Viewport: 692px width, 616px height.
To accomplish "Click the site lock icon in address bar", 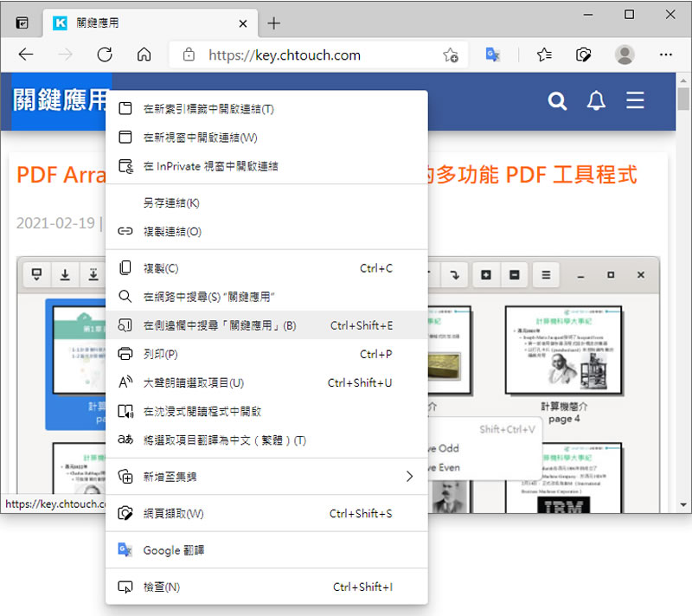I will click(189, 55).
